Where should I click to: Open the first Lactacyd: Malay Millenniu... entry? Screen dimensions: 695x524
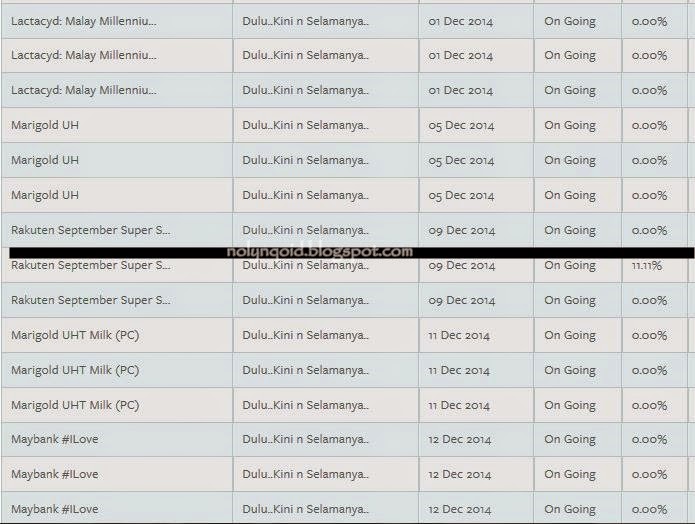pyautogui.click(x=84, y=21)
